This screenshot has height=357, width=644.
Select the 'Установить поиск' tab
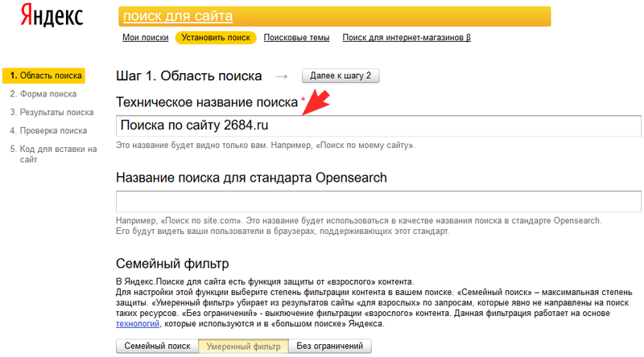(x=216, y=37)
